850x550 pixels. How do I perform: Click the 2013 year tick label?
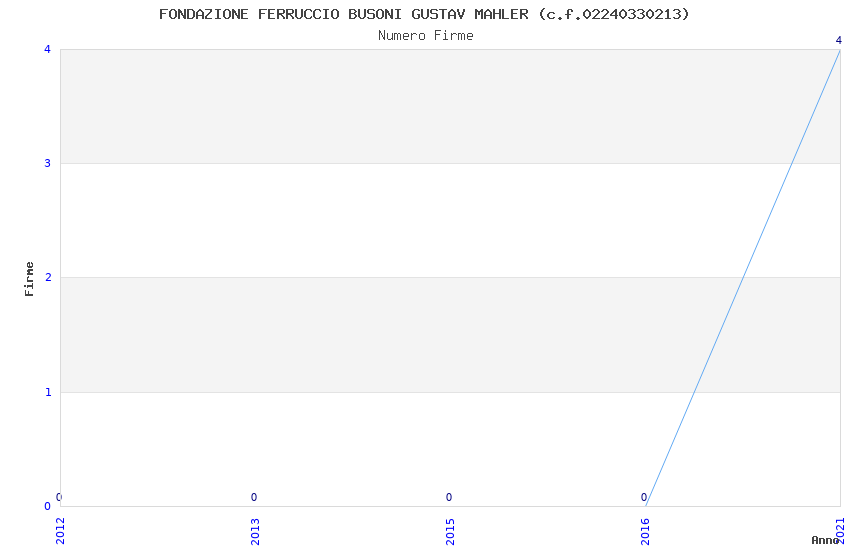pos(255,531)
